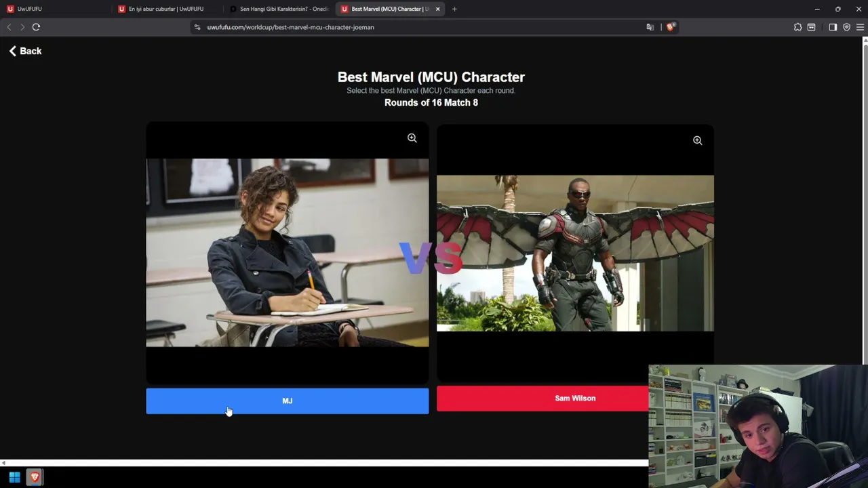868x488 pixels.
Task: Restore down the browser window
Action: pyautogui.click(x=838, y=9)
